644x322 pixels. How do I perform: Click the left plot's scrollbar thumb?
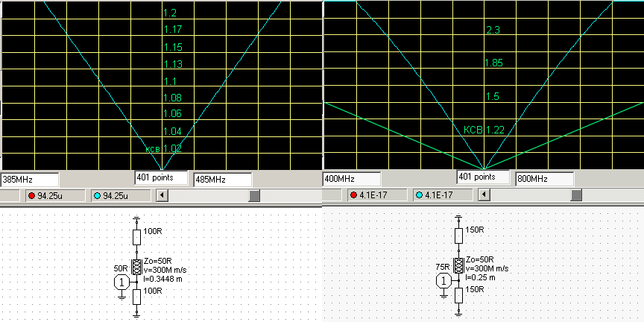255,195
